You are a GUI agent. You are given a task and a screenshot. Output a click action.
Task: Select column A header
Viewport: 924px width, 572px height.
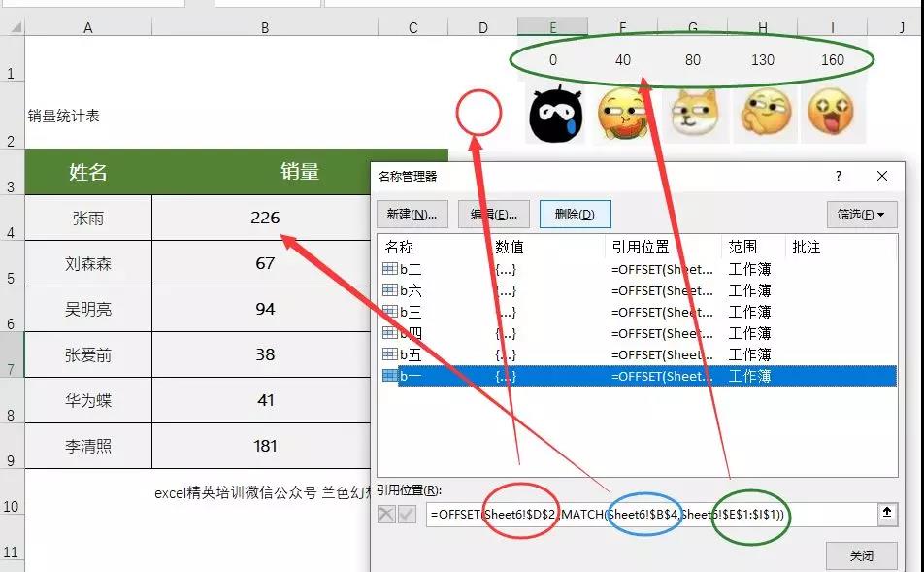pos(88,27)
